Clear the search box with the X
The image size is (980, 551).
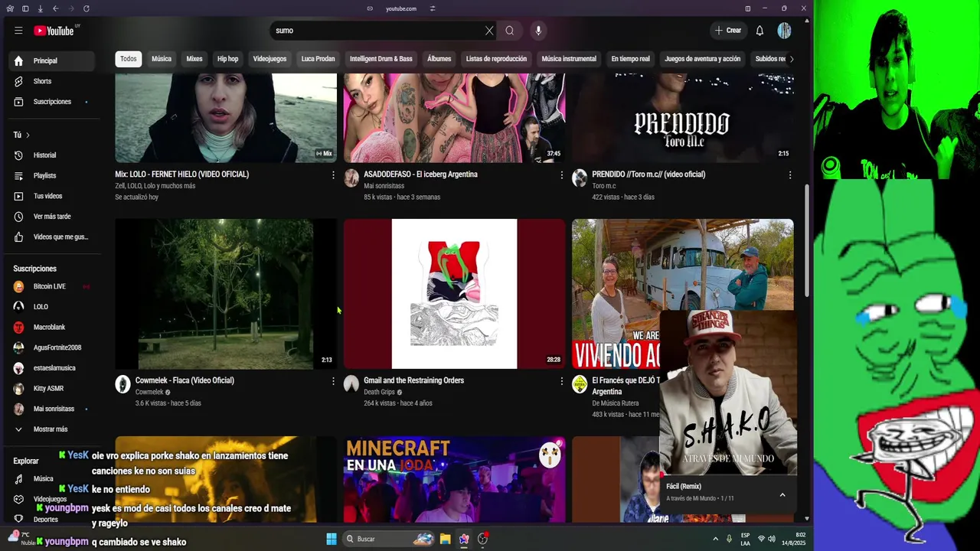pos(489,31)
